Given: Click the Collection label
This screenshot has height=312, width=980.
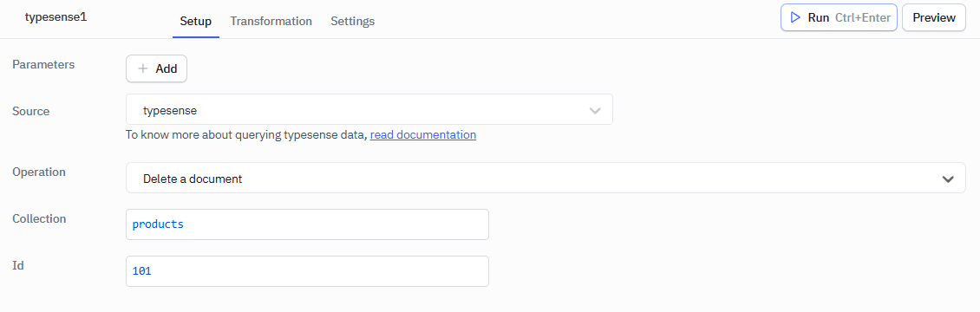Looking at the screenshot, I should (39, 218).
